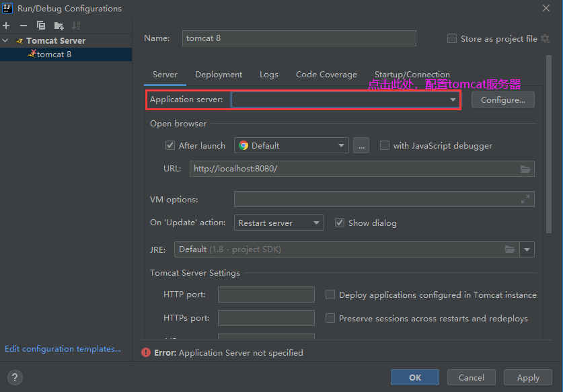Click the Chrome icon in browser dropdown
This screenshot has height=392, width=563.
tap(243, 145)
